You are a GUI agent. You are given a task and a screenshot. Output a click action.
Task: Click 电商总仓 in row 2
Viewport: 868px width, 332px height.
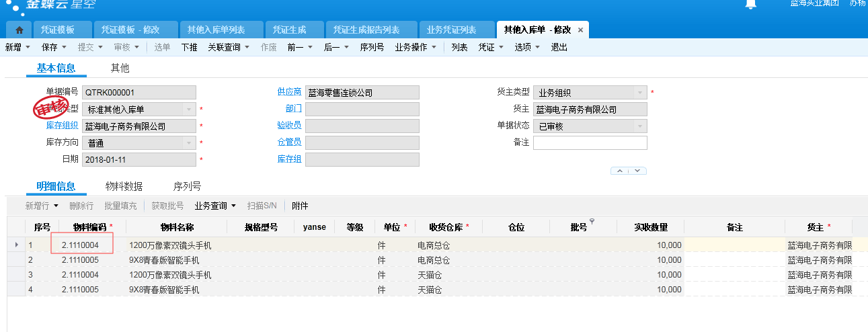pyautogui.click(x=434, y=260)
